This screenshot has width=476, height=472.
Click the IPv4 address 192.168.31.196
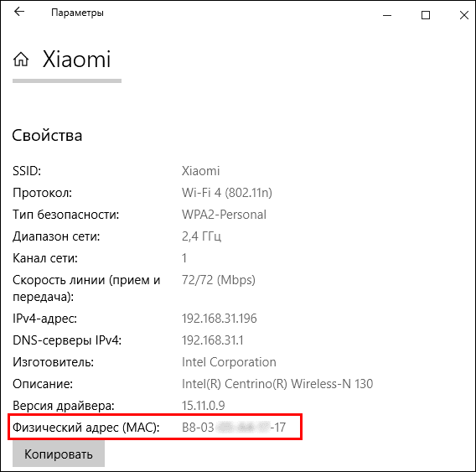click(x=220, y=319)
